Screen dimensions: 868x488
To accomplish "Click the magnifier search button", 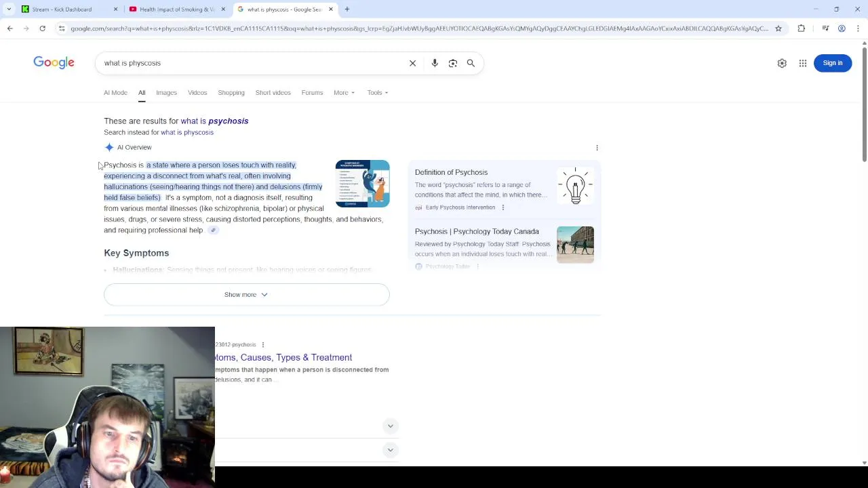I will point(471,63).
